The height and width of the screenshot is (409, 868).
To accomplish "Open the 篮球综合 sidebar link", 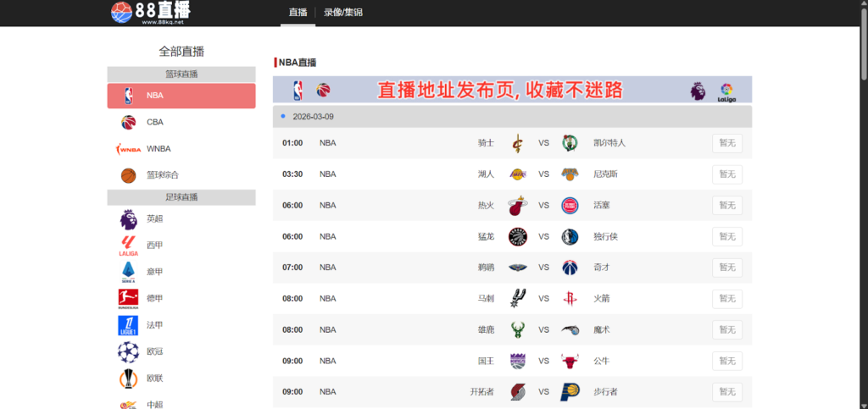I will pyautogui.click(x=162, y=175).
